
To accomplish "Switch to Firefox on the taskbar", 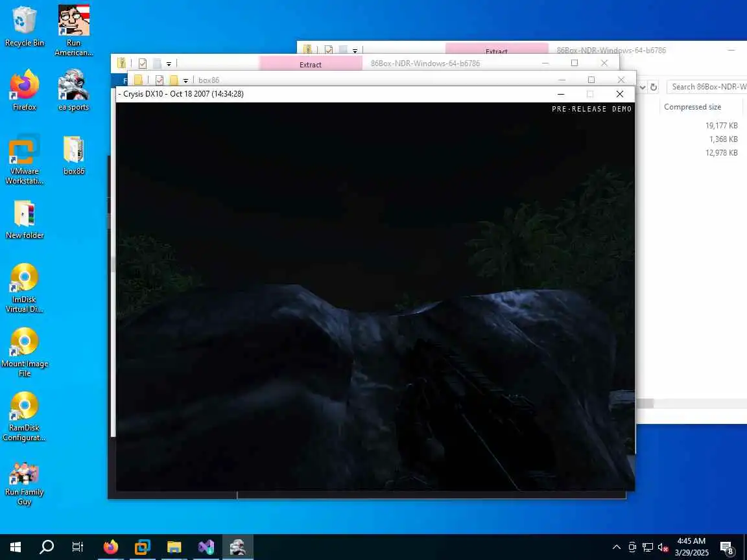I will pos(110,546).
